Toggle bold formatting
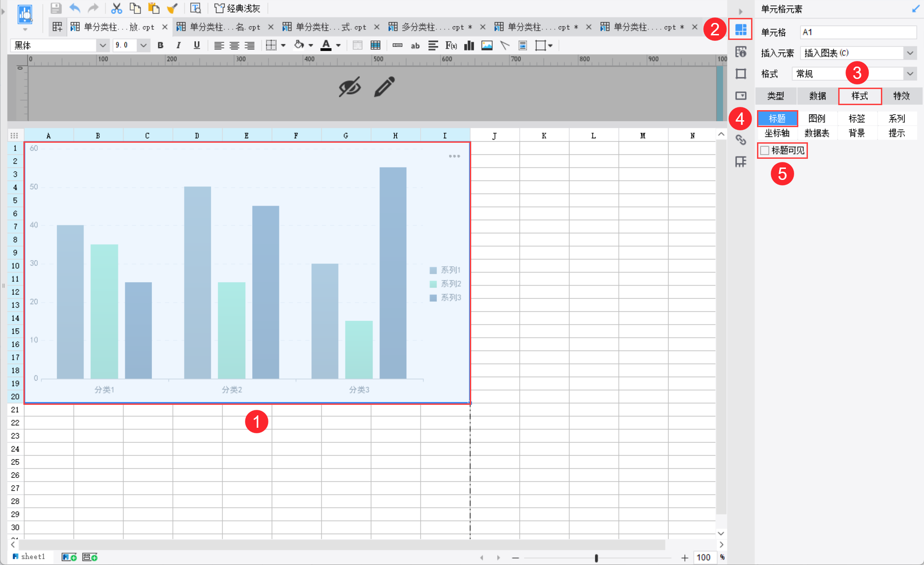Viewport: 924px width, 565px height. 160,45
